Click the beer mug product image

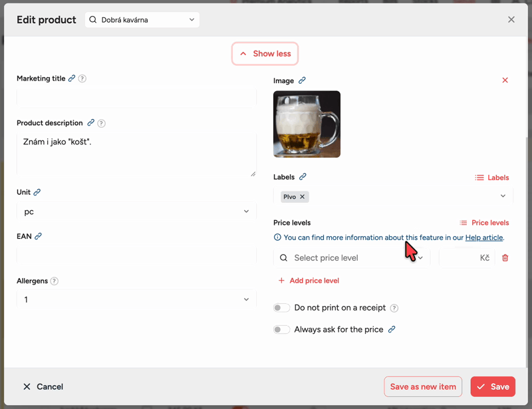point(307,124)
